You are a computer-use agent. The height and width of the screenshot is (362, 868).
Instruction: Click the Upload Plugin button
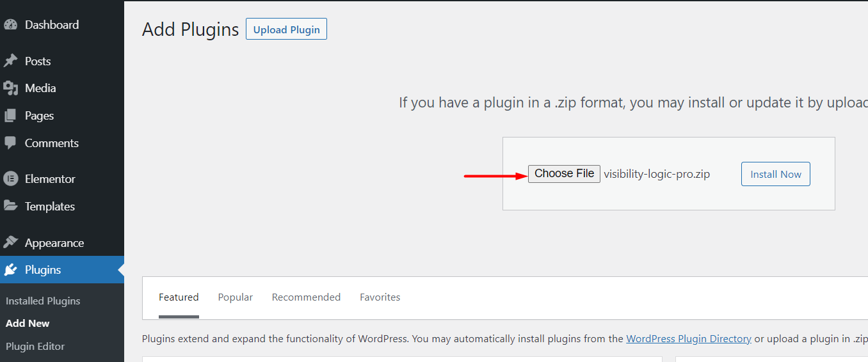286,29
